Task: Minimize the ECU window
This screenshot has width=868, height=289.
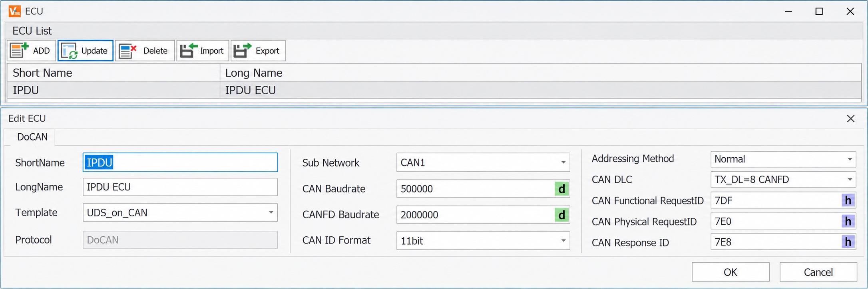Action: (x=788, y=11)
